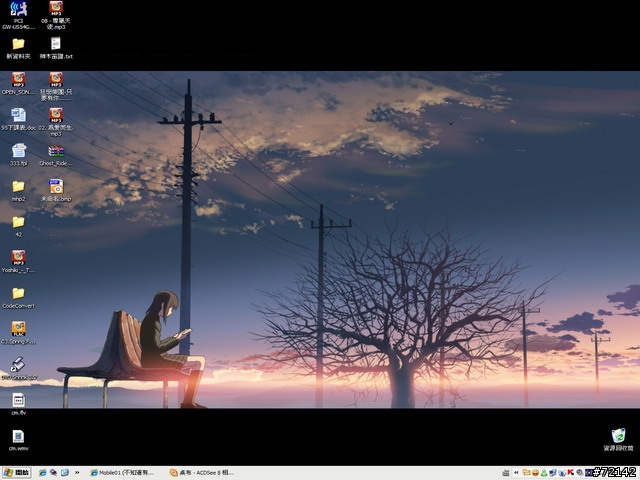Select the 02. mp3 file icon
The height and width of the screenshot is (480, 640).
[x=56, y=115]
